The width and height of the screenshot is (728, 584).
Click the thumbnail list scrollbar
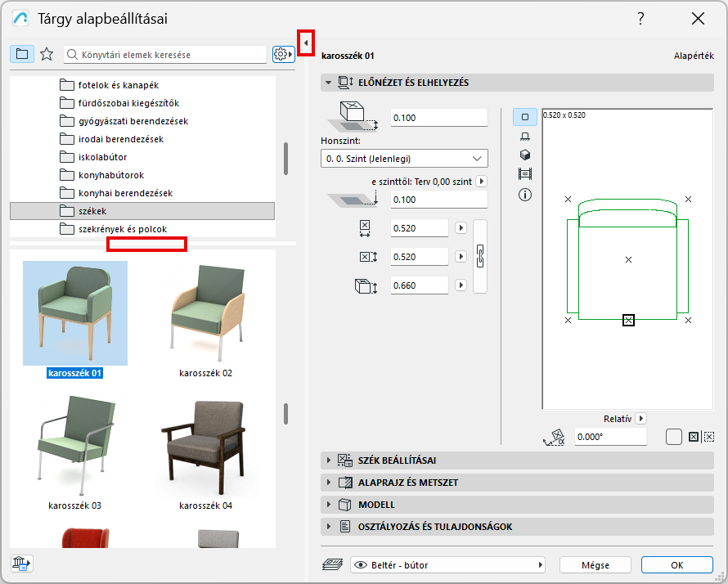pyautogui.click(x=285, y=413)
